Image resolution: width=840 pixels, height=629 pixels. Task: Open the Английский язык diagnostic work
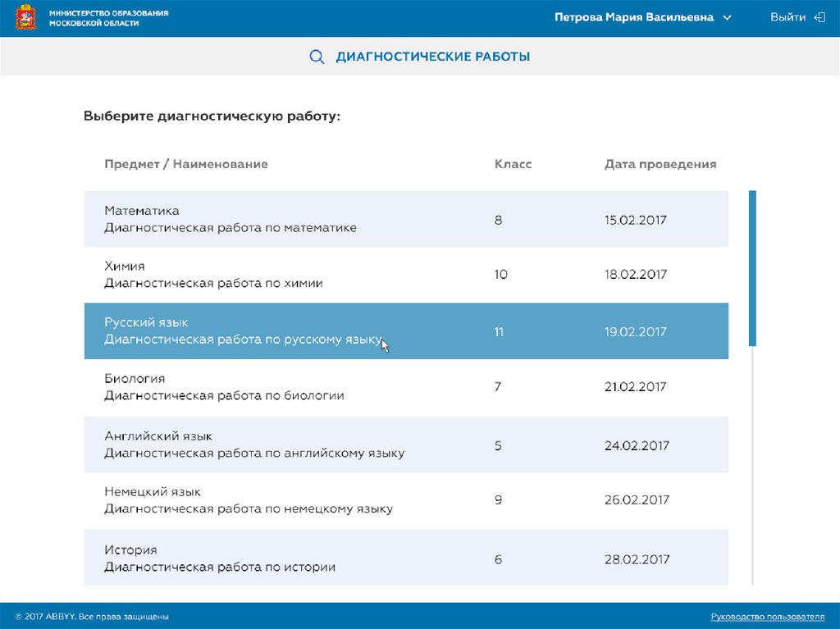[x=406, y=444]
